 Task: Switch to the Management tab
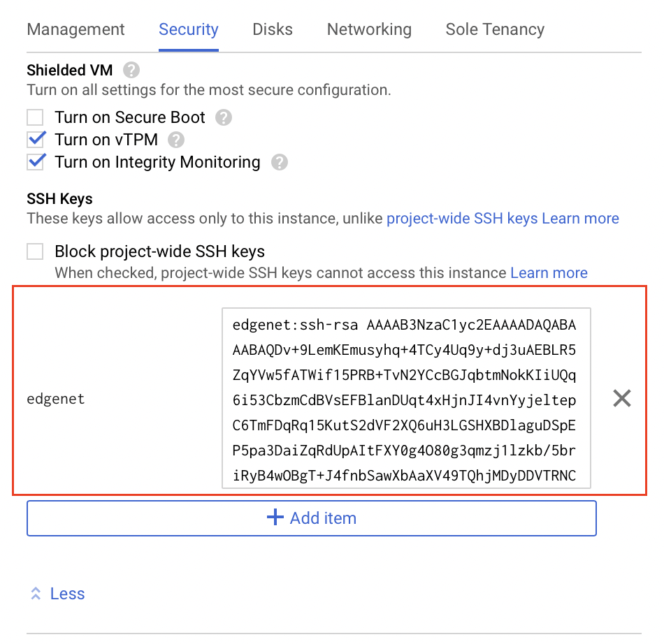(x=75, y=29)
